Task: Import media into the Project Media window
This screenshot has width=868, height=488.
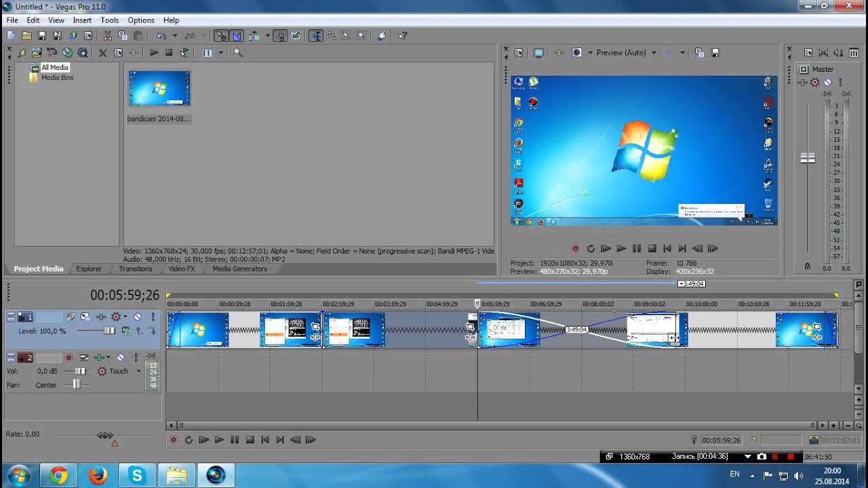Action: click(x=37, y=52)
